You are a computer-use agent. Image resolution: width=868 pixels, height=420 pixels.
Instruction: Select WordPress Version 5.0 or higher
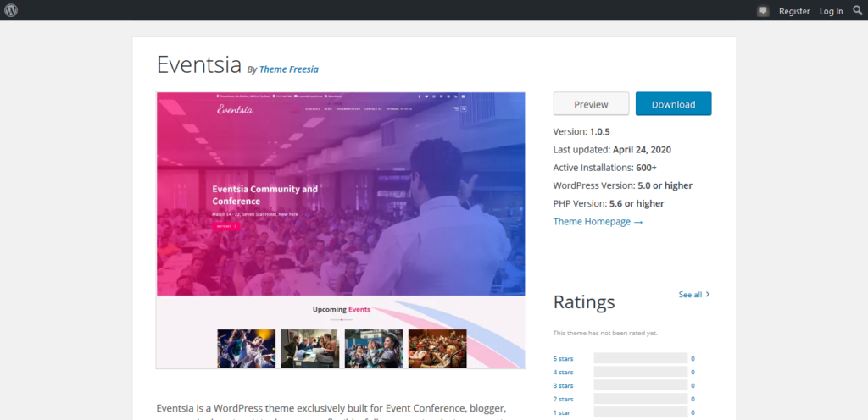623,185
